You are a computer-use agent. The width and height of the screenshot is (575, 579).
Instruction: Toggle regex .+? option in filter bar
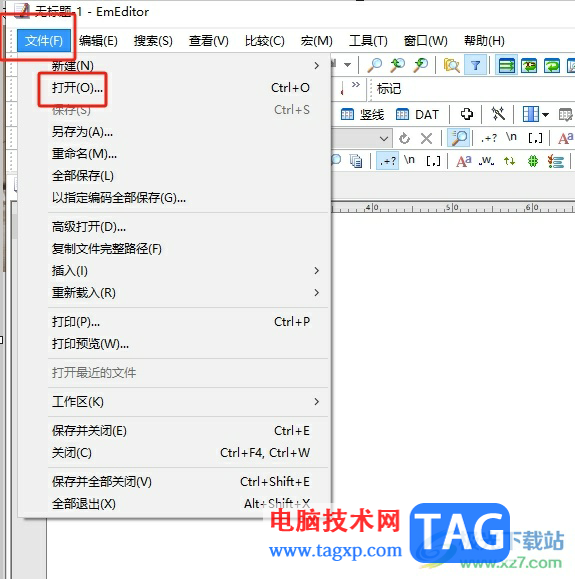[x=489, y=138]
